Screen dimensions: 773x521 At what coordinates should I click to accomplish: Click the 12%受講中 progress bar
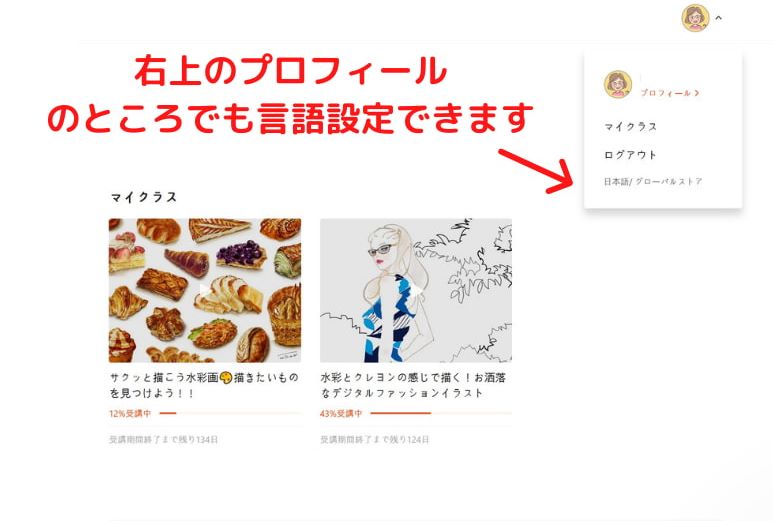(x=230, y=414)
